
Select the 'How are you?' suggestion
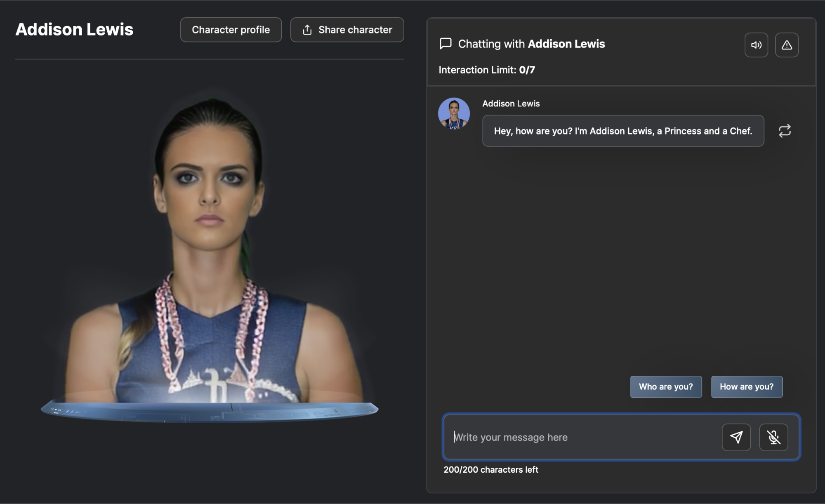(x=747, y=387)
